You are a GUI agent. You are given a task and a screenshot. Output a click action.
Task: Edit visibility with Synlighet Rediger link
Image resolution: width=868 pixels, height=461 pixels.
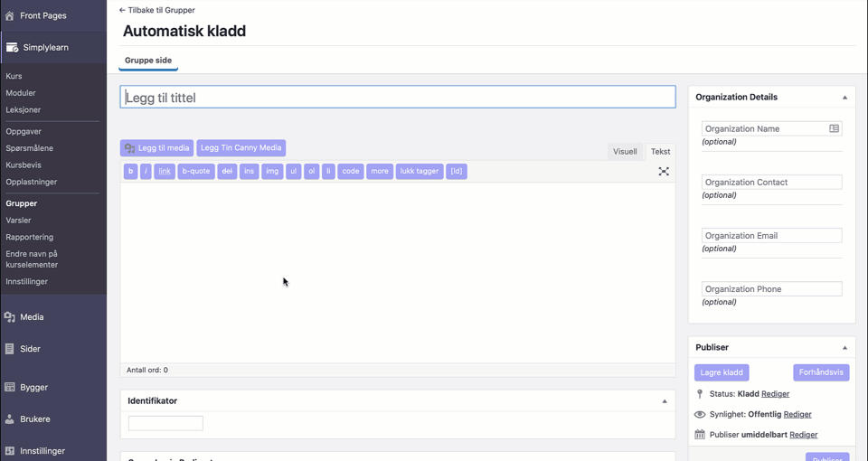coord(797,414)
